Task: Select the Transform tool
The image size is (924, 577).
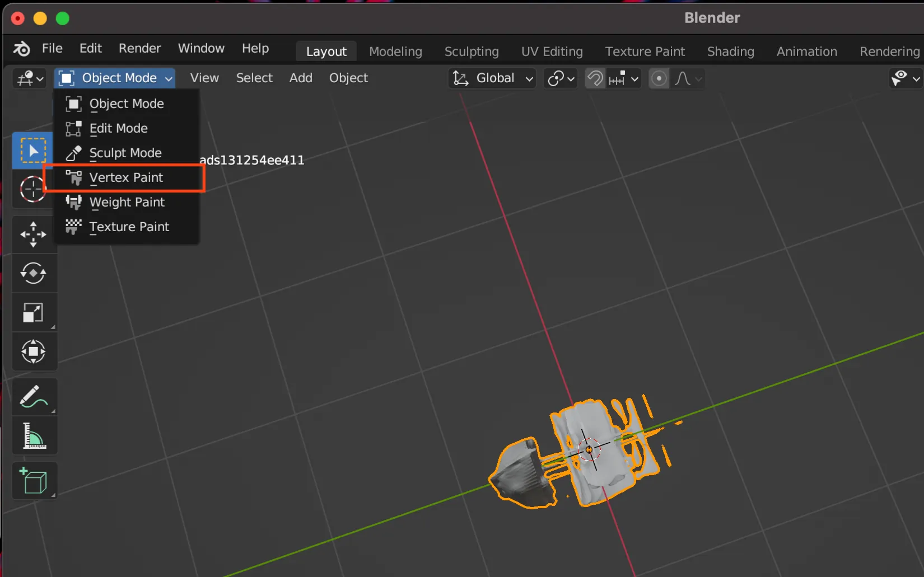Action: pos(33,351)
